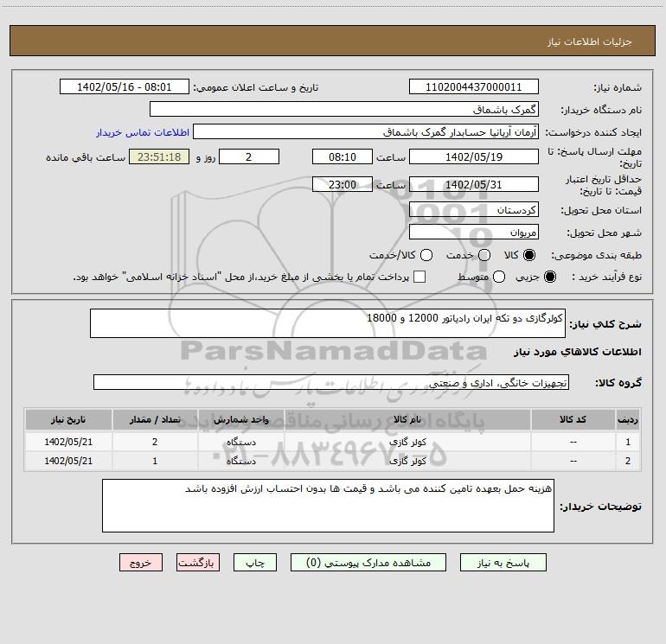Click the price validity date 1402/05/31
Viewport: 666px width, 644px height.
click(474, 184)
